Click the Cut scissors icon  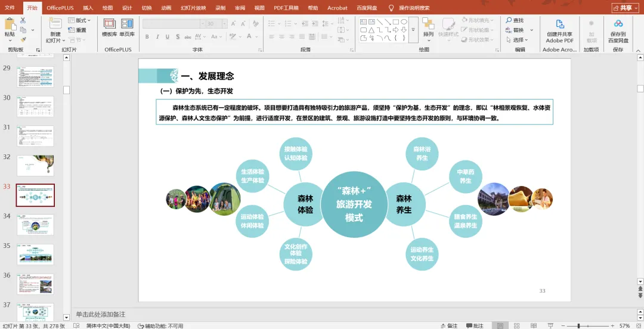pyautogui.click(x=23, y=20)
